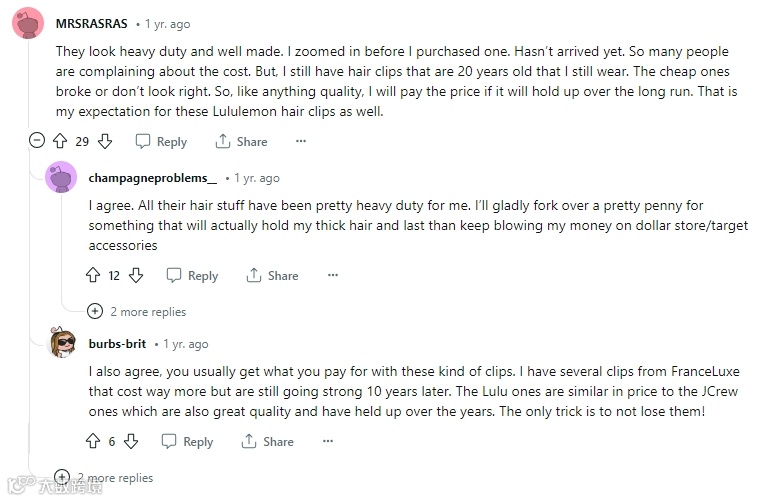Open more options on MRSRASRAS comment

click(300, 141)
